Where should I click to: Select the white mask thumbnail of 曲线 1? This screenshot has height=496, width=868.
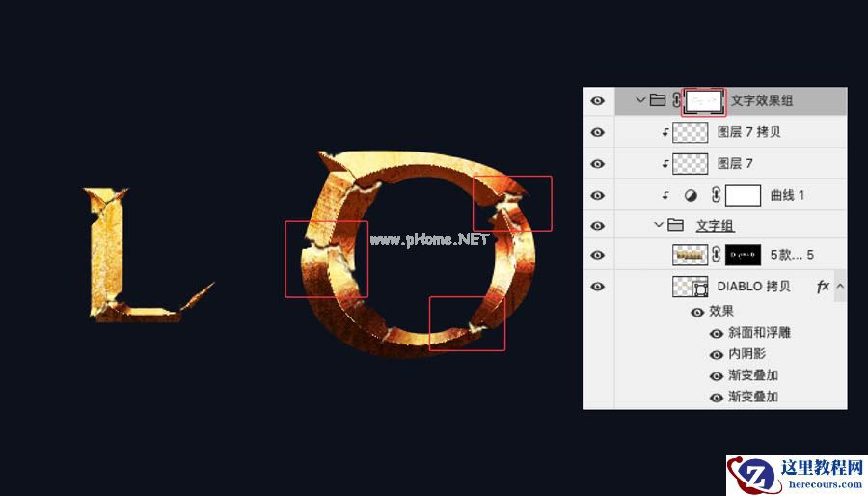coord(743,196)
